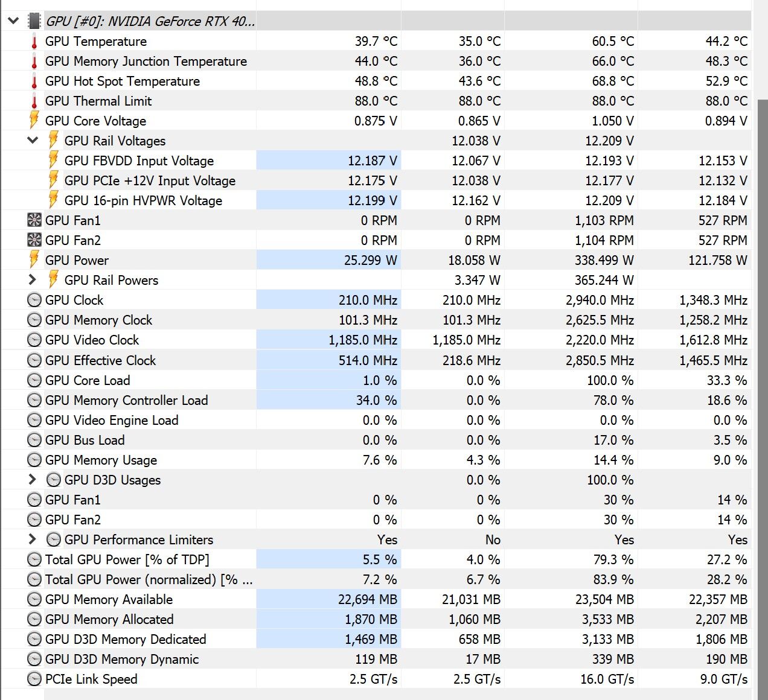Select the GPU D3D Memory Dynamic label
Viewport: 768px width, 700px height.
[x=122, y=659]
